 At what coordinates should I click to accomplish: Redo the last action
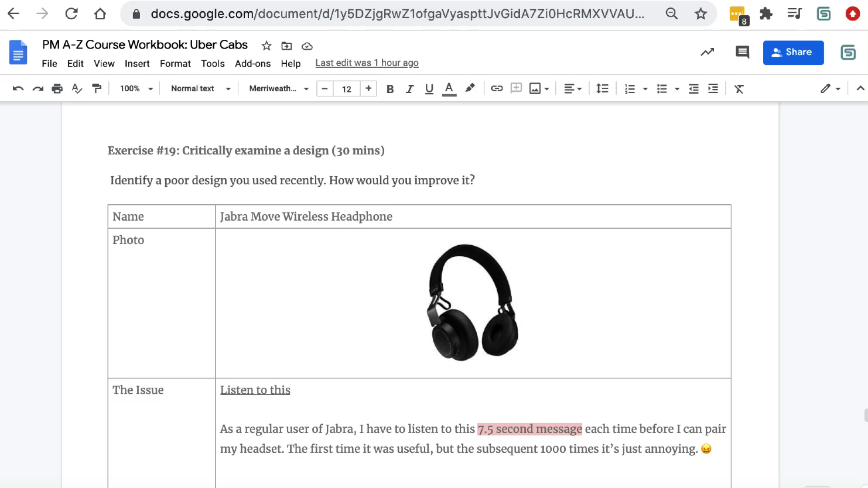point(38,88)
